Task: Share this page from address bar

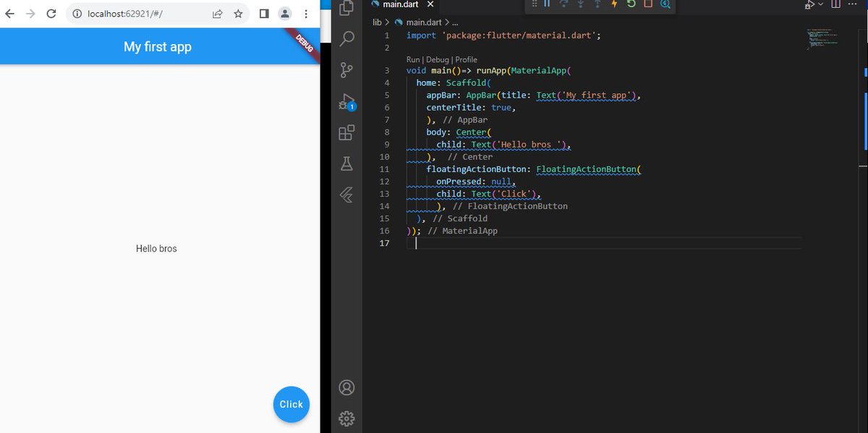Action: [217, 14]
